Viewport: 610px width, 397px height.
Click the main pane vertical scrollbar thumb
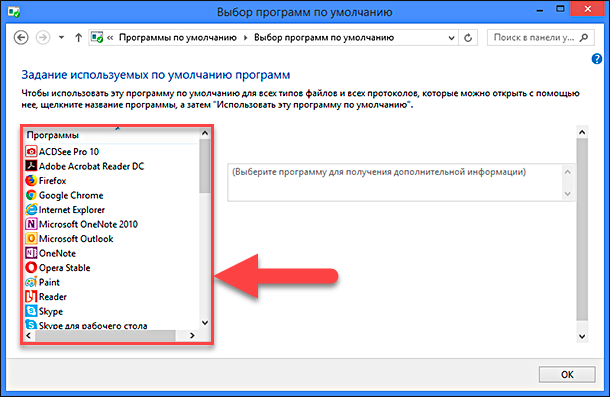pos(582,229)
